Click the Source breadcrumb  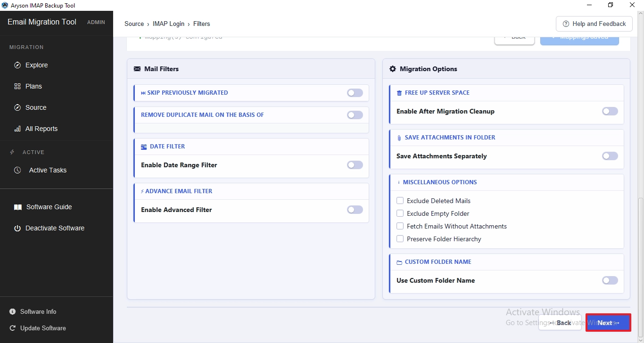134,24
